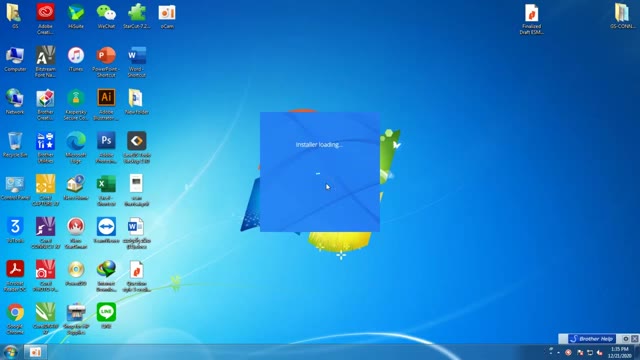Click the red circular tray icon
640x360 pixels.
568,352
